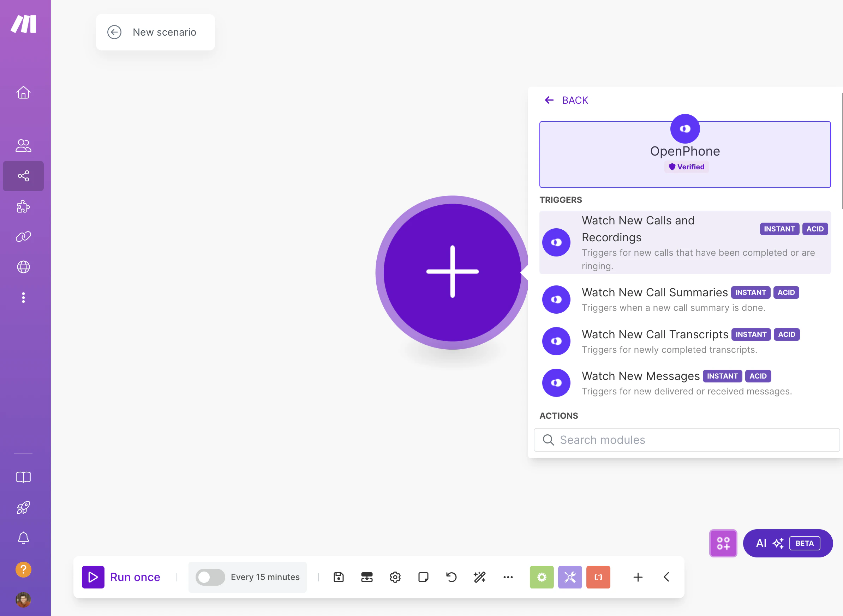Add an orange Text Parser module

click(598, 577)
